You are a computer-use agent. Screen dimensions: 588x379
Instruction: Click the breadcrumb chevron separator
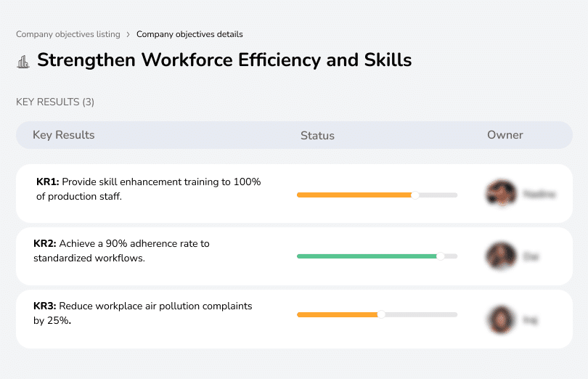[128, 35]
